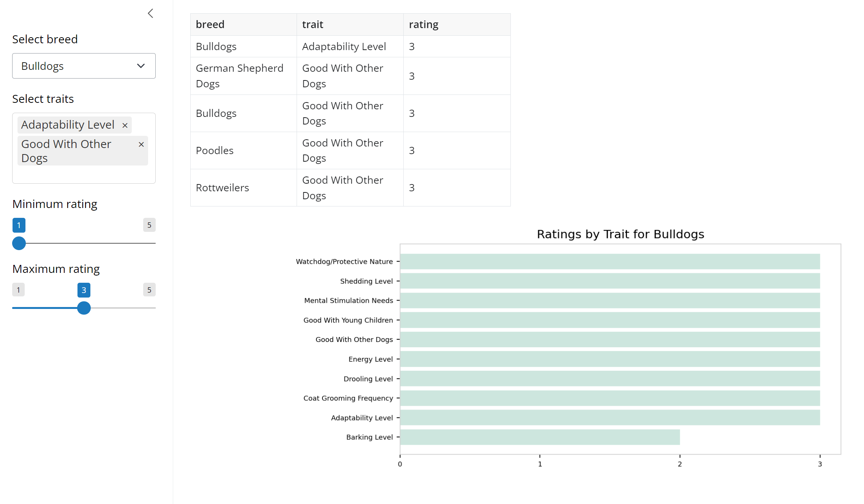Click the Barking Level bar in the chart
Screen dimensions: 864x504
(x=539, y=437)
